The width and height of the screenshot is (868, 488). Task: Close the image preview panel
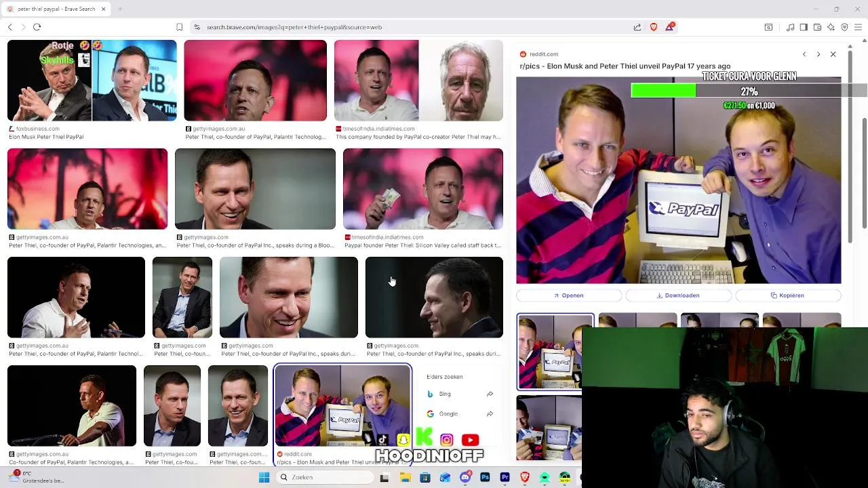coord(833,54)
